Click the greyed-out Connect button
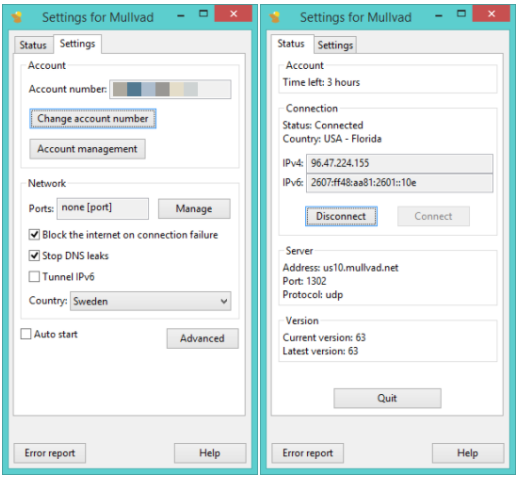 [x=433, y=216]
